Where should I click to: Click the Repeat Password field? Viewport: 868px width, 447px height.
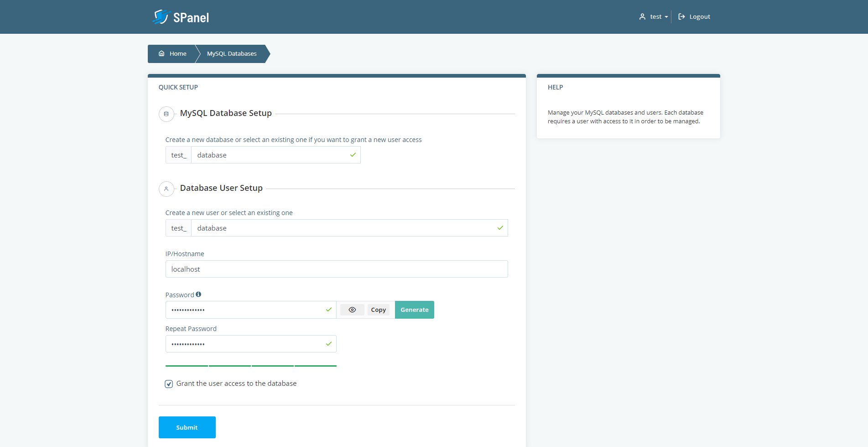[x=251, y=344]
